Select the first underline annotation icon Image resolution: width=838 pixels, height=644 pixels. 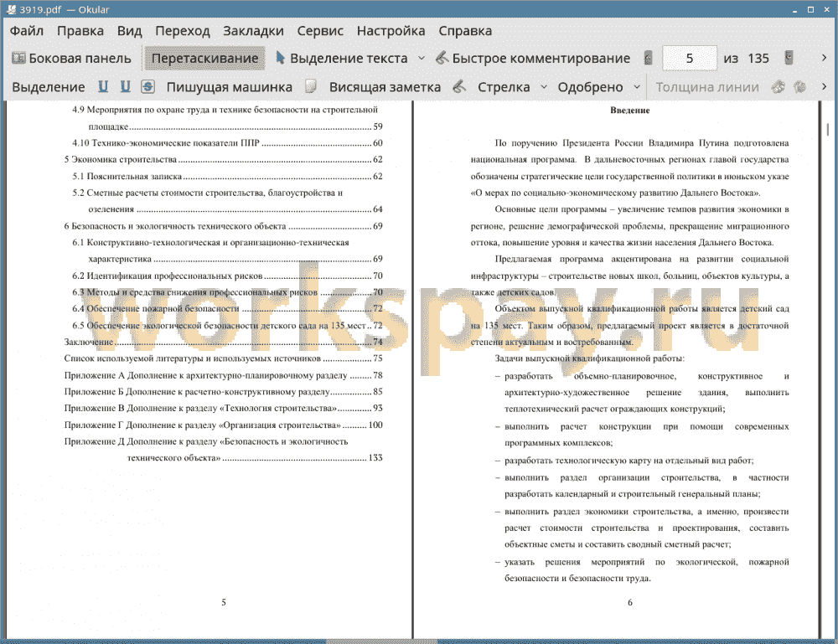103,86
